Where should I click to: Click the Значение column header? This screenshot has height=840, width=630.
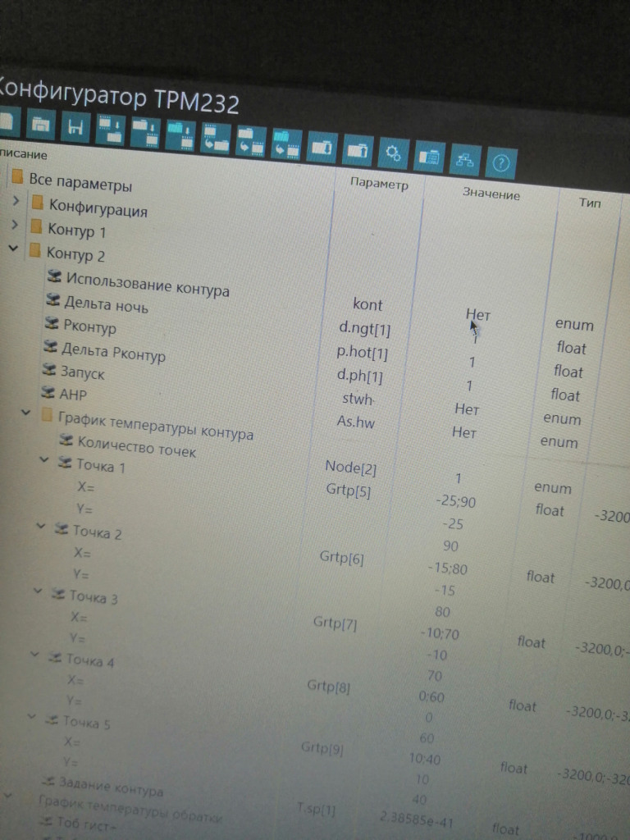[x=491, y=194]
